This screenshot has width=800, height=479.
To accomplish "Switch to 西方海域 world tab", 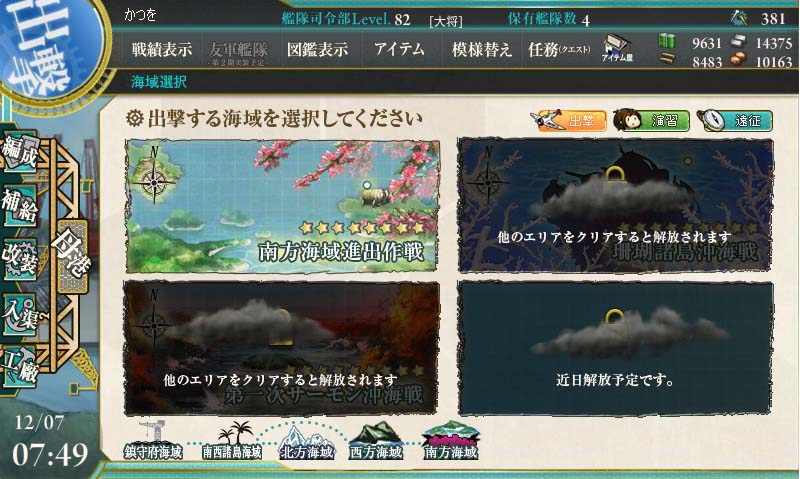I will pos(376,442).
